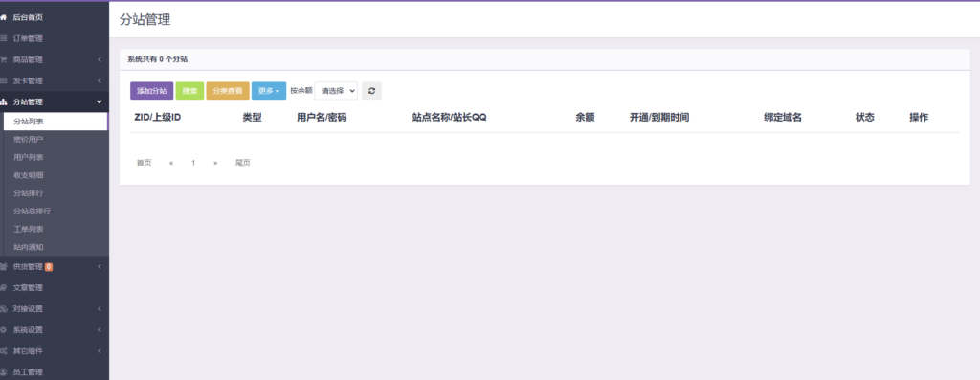Click the green 搜索 button
The width and height of the screenshot is (980, 380).
189,91
